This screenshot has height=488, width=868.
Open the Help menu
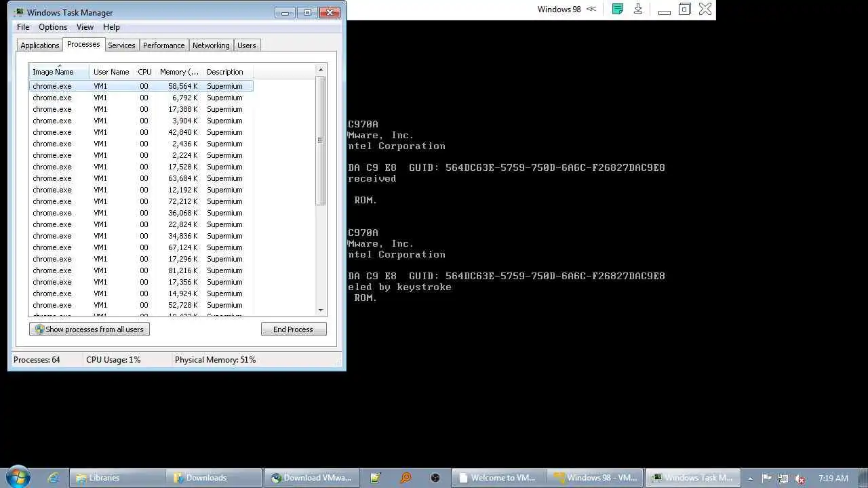[111, 27]
